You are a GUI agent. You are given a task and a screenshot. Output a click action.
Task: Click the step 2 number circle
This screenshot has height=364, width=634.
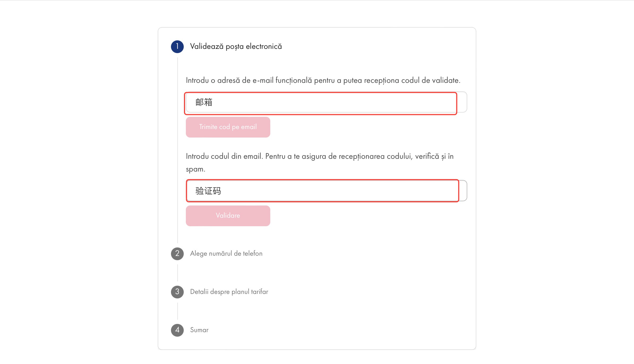(x=177, y=254)
